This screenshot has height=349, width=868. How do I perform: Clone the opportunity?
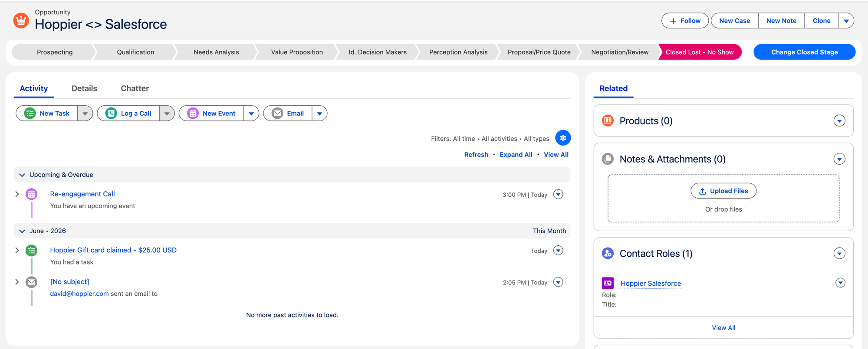(x=822, y=21)
